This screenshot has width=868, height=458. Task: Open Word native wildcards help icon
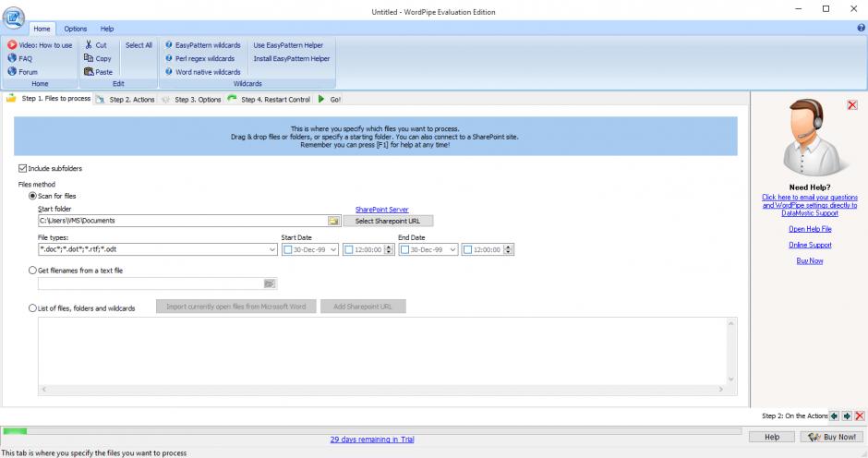tap(169, 71)
